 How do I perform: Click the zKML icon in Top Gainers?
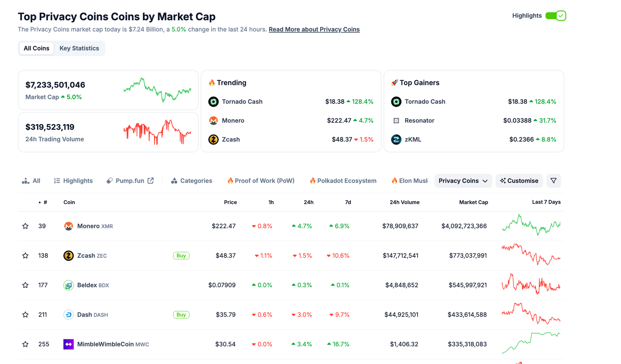click(396, 139)
